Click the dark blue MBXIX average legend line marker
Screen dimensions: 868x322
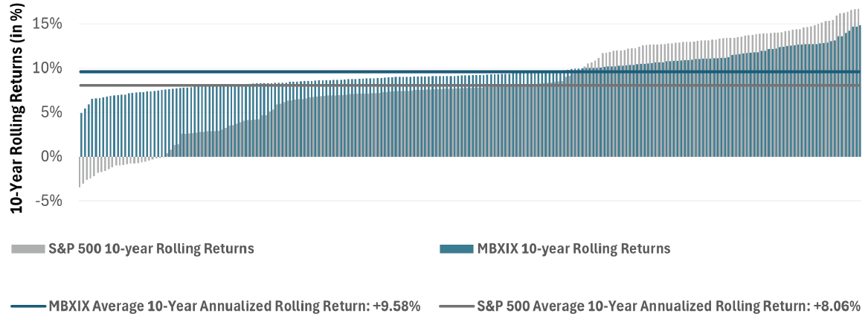(x=28, y=306)
